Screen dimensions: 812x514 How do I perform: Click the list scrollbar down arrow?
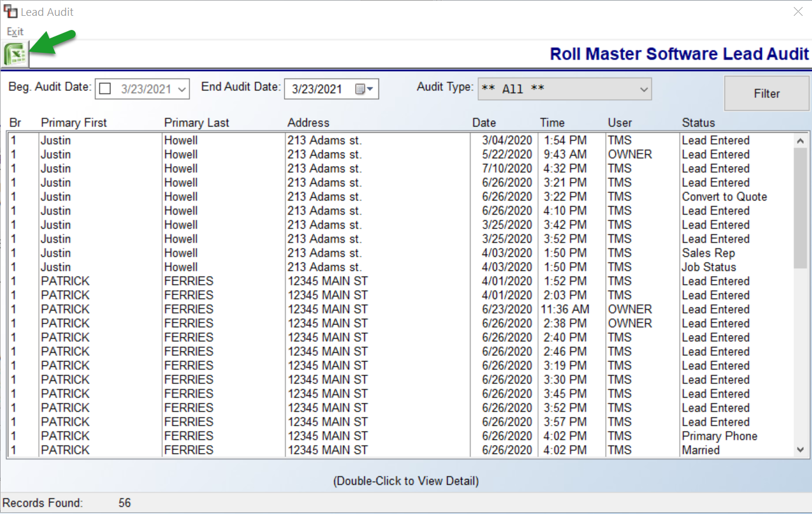800,450
